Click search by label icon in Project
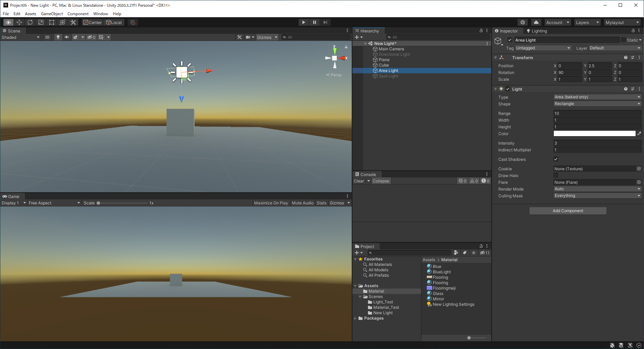The height and width of the screenshot is (349, 644). 465,253
